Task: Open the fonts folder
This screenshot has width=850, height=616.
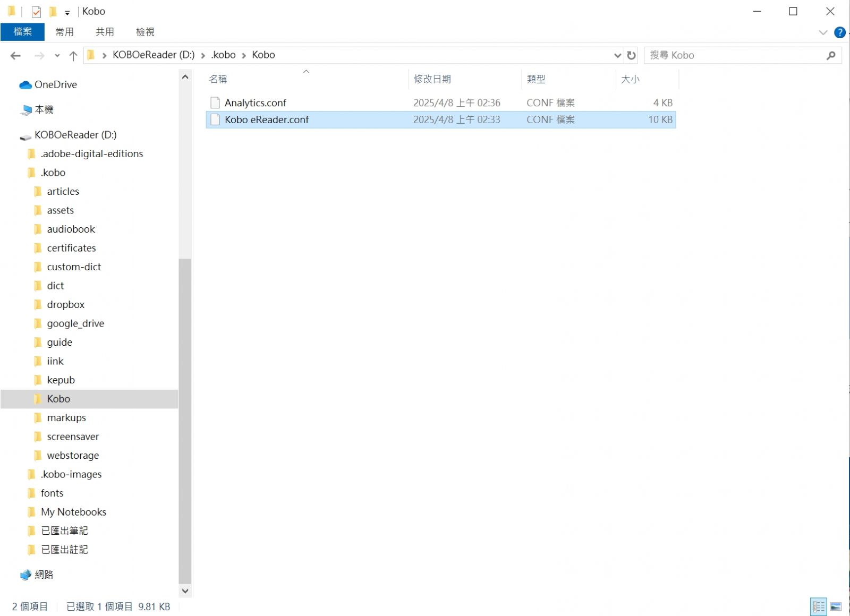Action: (x=52, y=493)
